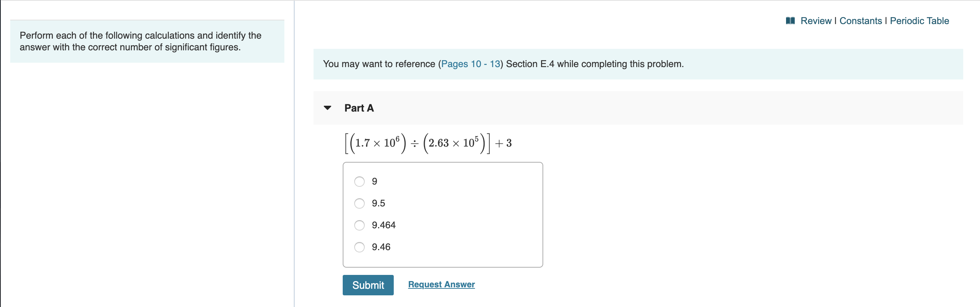
Task: Click the 9.5 option label text
Action: pyautogui.click(x=378, y=203)
